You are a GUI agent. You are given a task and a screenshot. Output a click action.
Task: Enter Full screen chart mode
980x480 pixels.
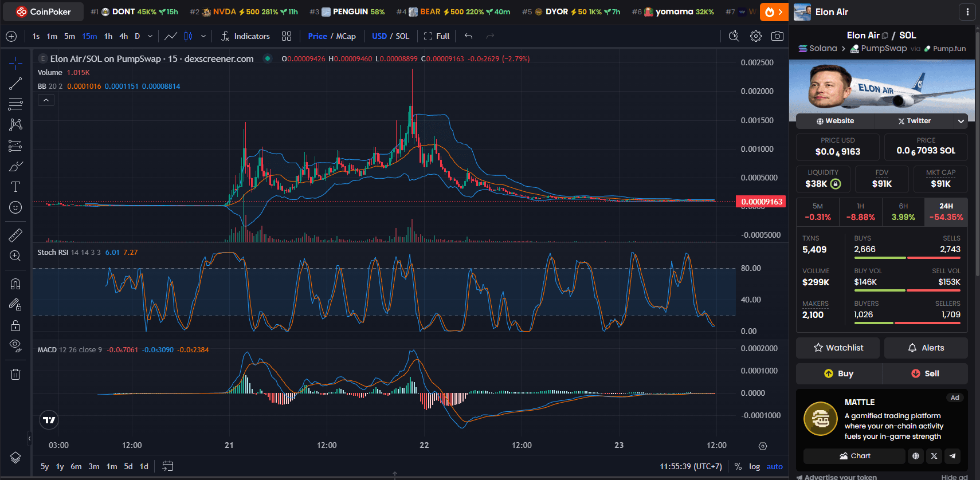tap(437, 36)
